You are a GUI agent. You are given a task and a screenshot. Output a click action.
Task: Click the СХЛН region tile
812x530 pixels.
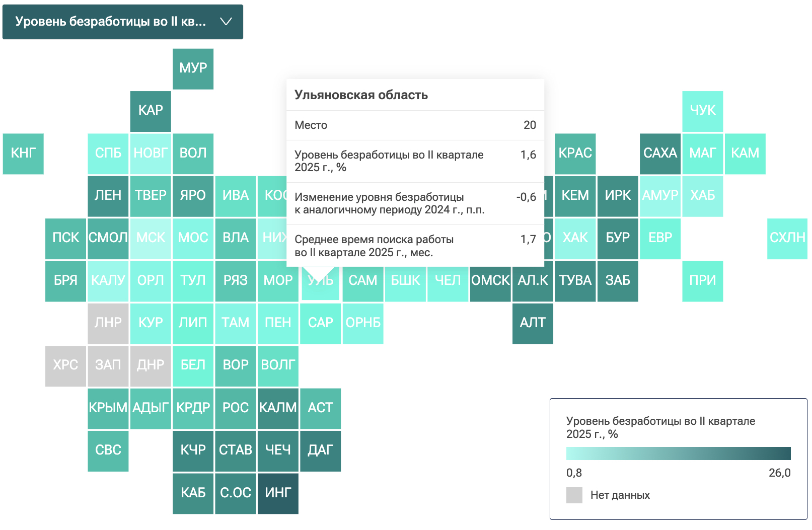click(x=787, y=239)
